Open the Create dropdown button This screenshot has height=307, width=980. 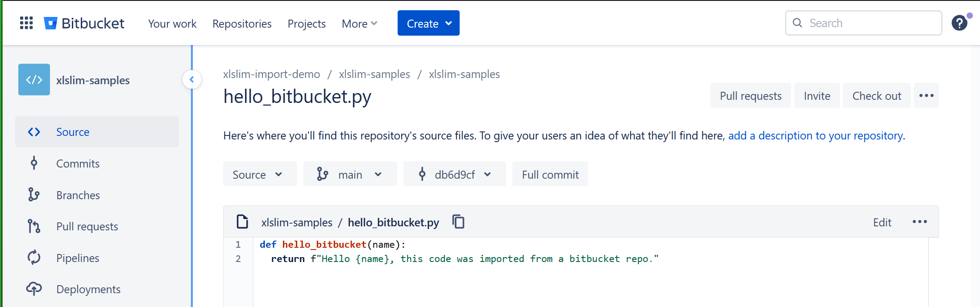(x=428, y=23)
